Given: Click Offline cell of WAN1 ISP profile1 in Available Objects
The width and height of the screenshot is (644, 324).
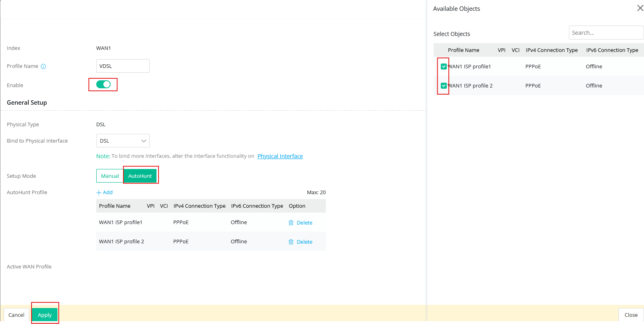Looking at the screenshot, I should coord(594,67).
